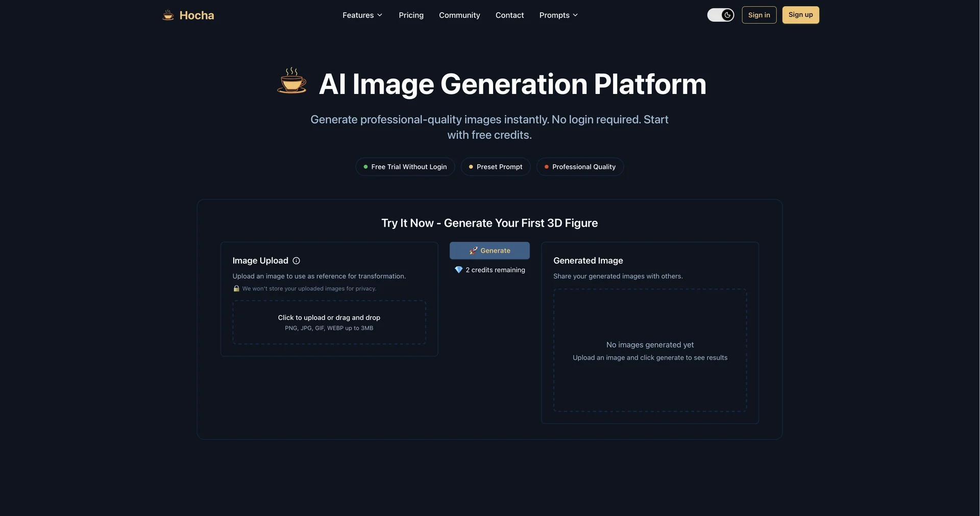Click the diamond credits icon
This screenshot has width=980, height=516.
(458, 270)
